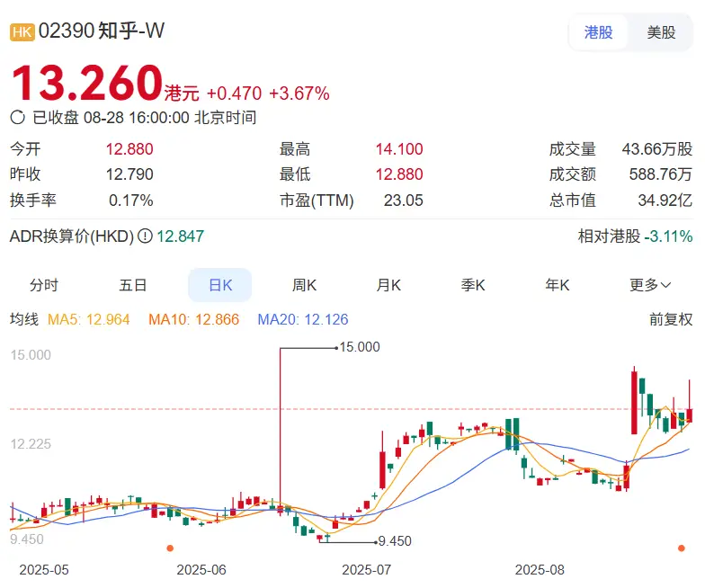Switch to 美股 market toggle
Viewport: 705px width, 588px height.
(x=661, y=32)
